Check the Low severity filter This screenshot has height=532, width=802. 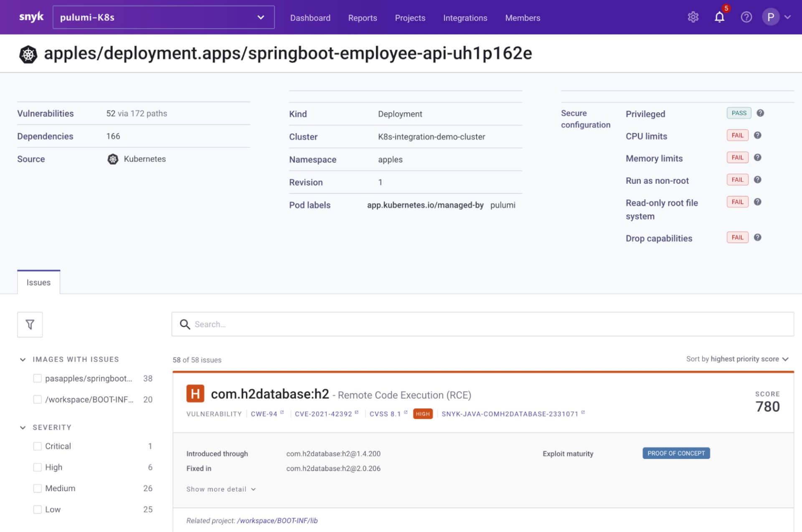tap(37, 509)
